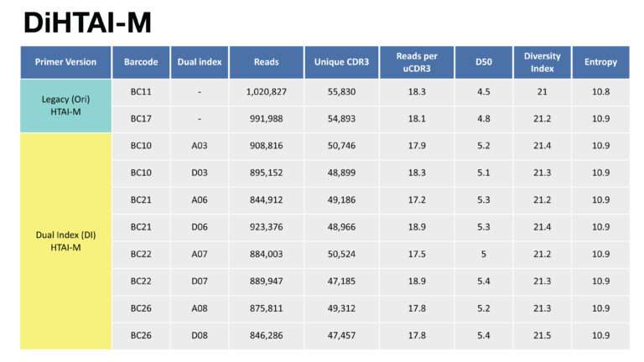Click the Reads per uCDR3 header
Screen dimensions: 644x362
(417, 62)
